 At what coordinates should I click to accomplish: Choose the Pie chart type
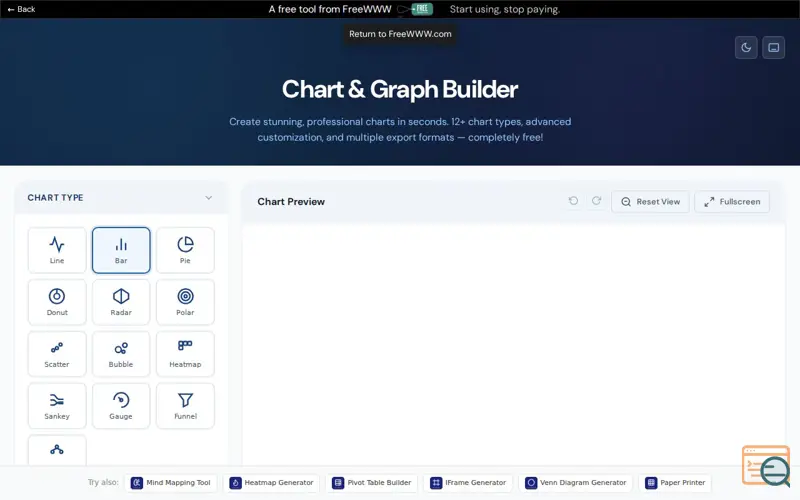(185, 250)
